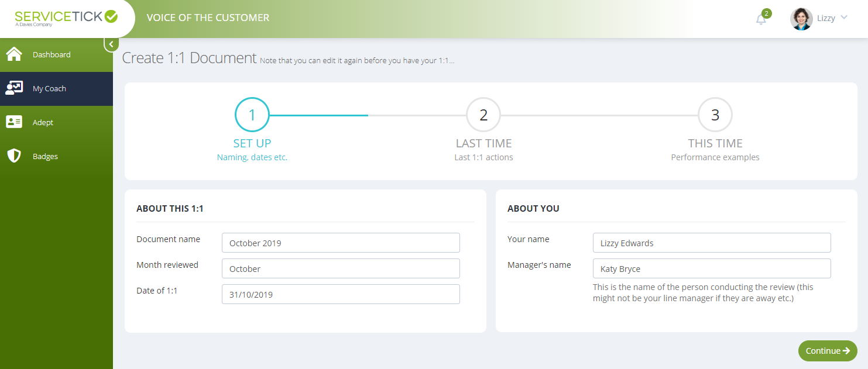Click the Continue button
The height and width of the screenshot is (369, 868).
828,351
